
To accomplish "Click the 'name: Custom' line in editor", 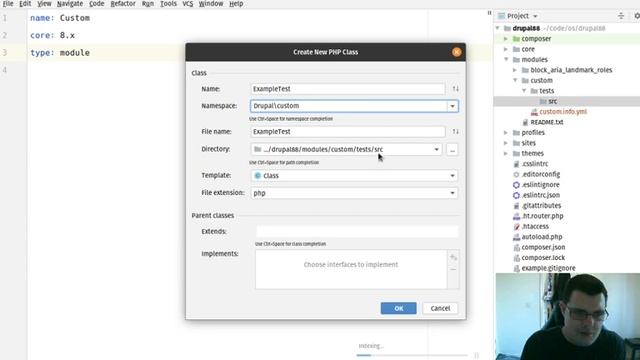I will [x=60, y=18].
